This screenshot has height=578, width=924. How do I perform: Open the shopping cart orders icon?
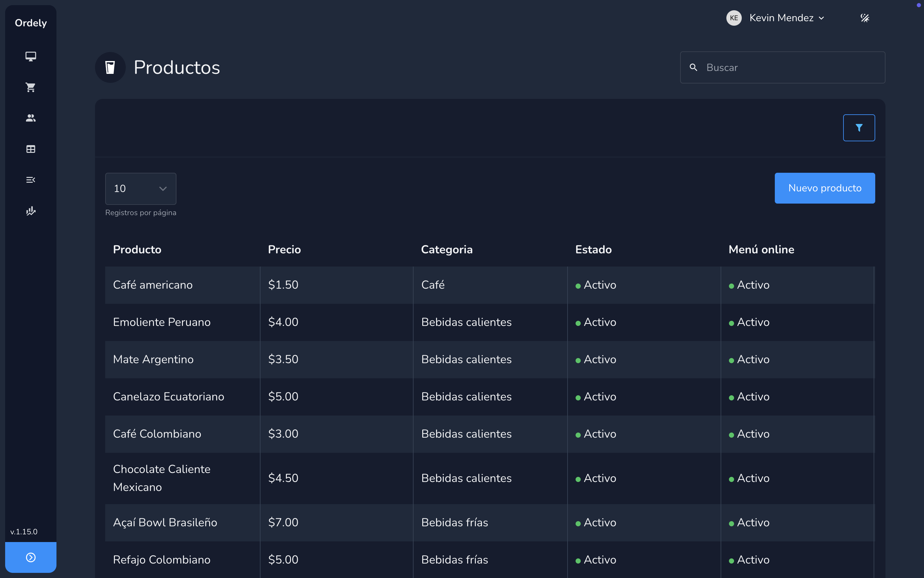click(30, 87)
